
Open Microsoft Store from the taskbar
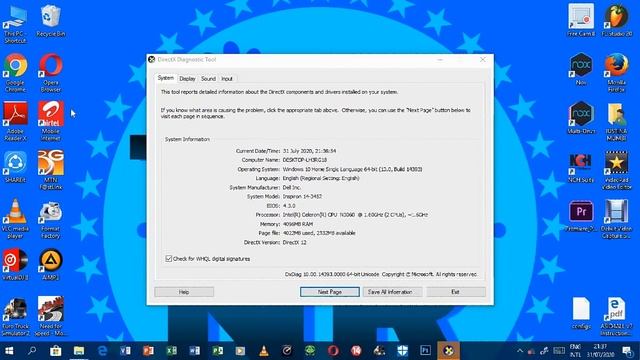point(56,351)
